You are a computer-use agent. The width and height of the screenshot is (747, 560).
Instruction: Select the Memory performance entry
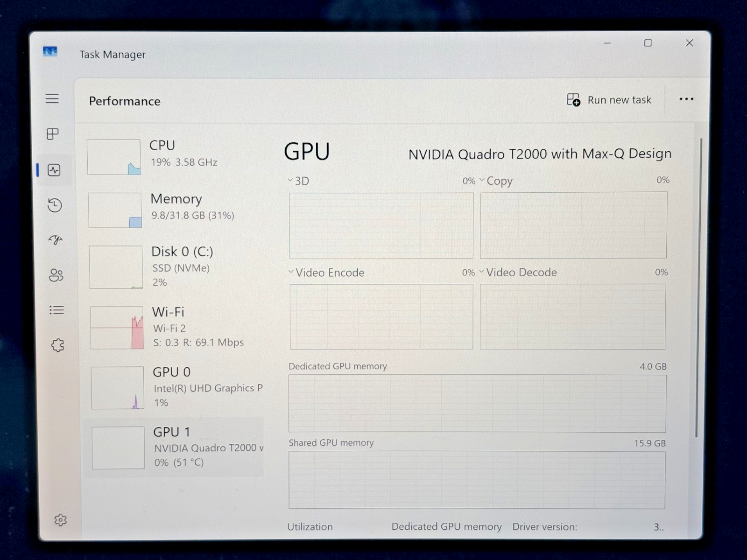[175, 210]
